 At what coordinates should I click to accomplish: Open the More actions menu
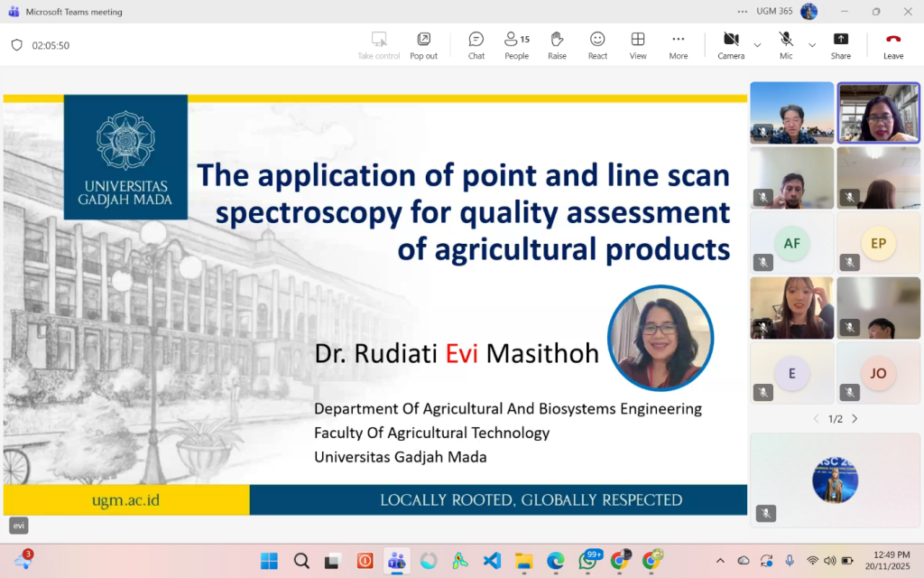678,44
